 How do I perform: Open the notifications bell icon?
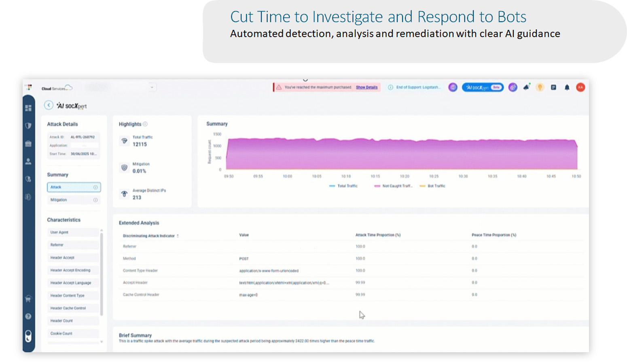567,87
